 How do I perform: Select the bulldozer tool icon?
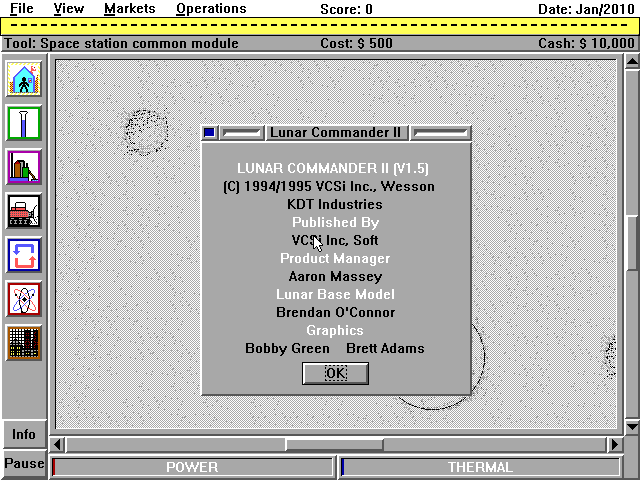point(24,211)
